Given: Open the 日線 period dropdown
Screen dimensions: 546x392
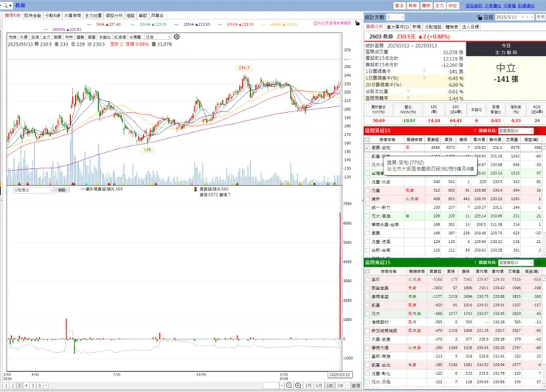Looking at the screenshot, I should pyautogui.click(x=158, y=37).
